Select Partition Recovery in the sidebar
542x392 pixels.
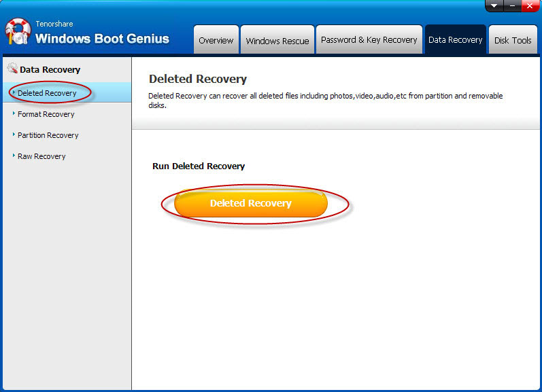click(x=48, y=135)
